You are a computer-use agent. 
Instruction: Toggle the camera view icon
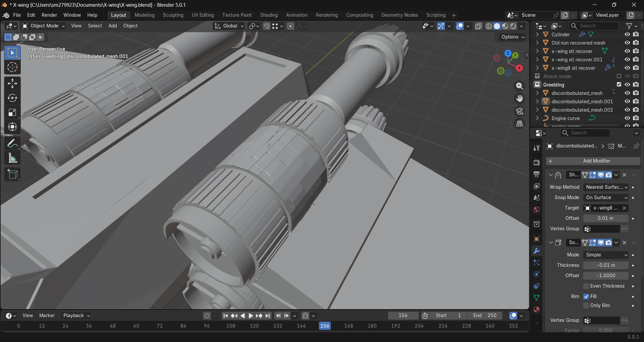click(519, 111)
